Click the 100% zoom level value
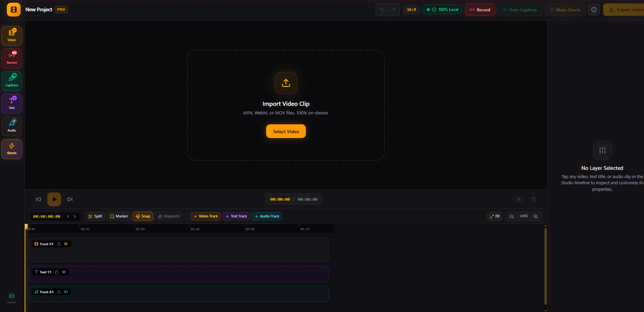This screenshot has height=312, width=644. tap(524, 216)
